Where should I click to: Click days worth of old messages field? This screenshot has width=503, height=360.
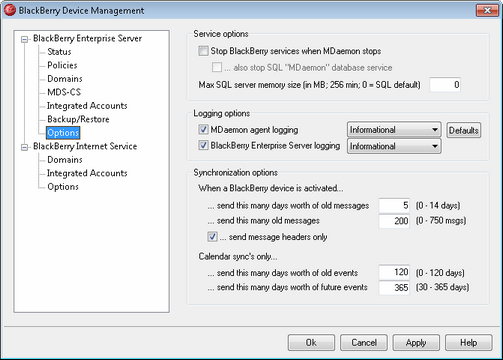[x=394, y=205]
